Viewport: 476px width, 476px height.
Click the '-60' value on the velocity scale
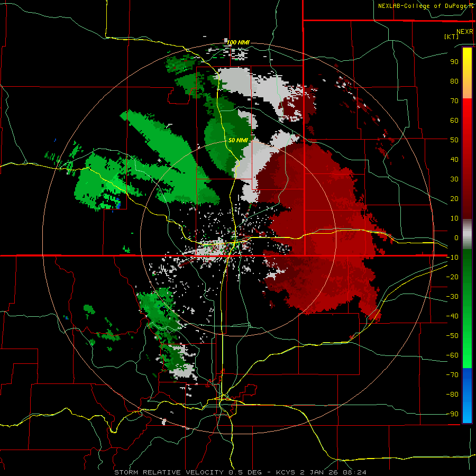[x=453, y=355]
